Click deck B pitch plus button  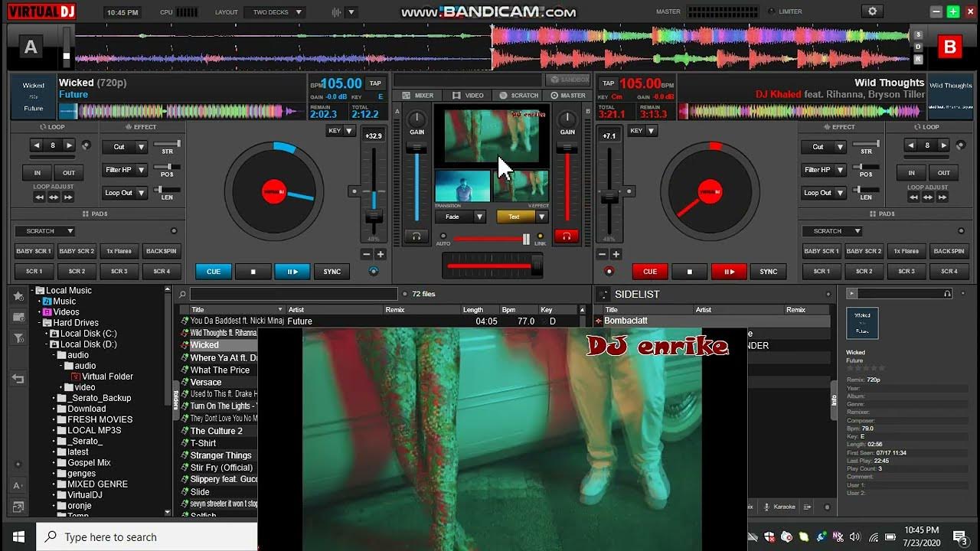616,254
